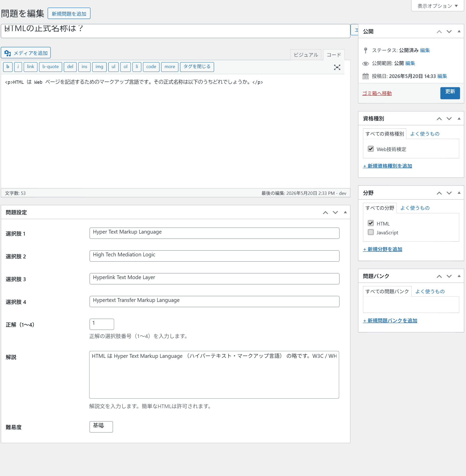Check the JavaScript category checkbox
466x476 pixels.
tap(371, 232)
